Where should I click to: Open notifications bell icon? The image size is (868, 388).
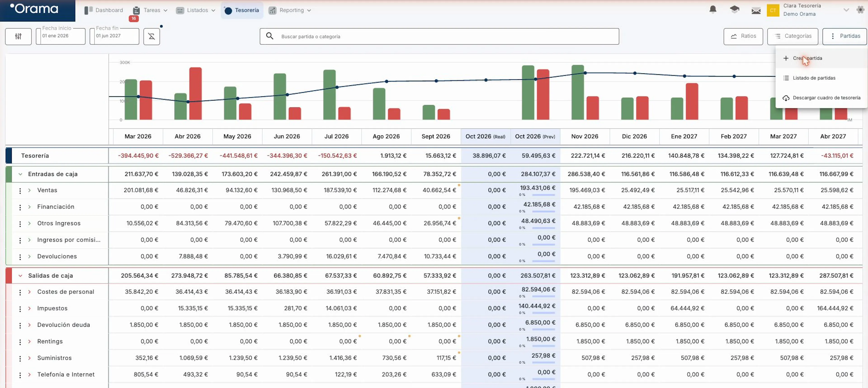coord(713,10)
